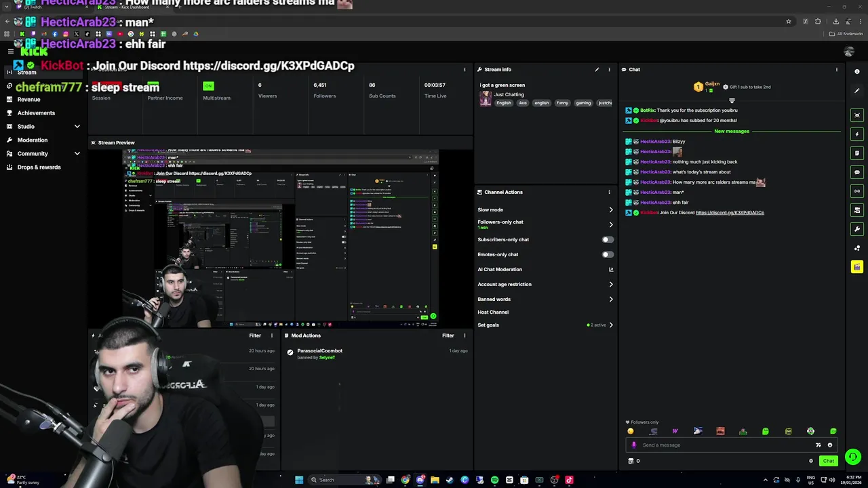Viewport: 868px width, 488px height.
Task: Click the green Chat send button
Action: coord(828,461)
